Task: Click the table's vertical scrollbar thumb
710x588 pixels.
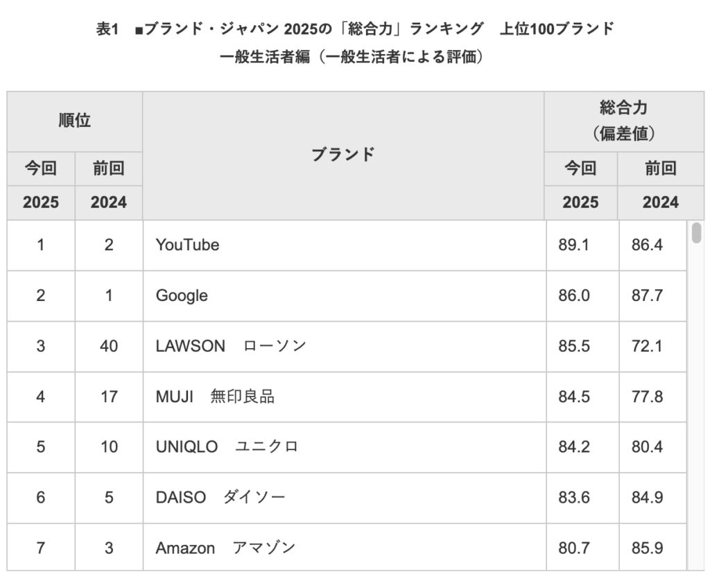Action: (696, 232)
